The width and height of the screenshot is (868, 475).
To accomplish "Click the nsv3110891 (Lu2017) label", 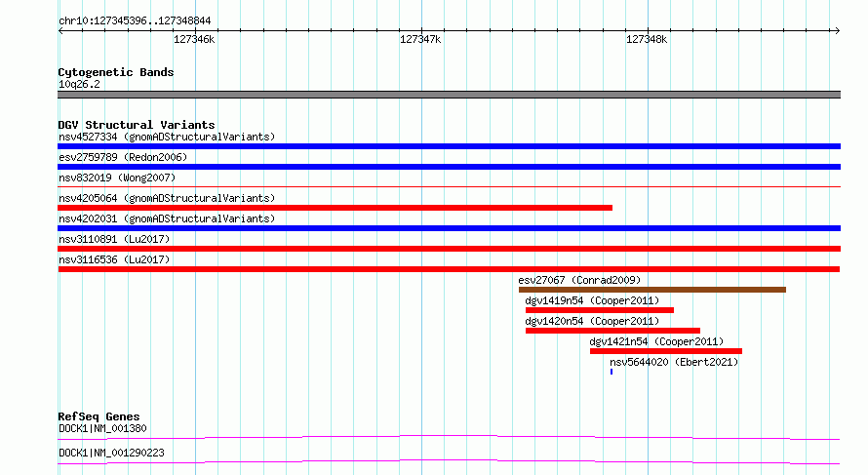I will coord(114,239).
